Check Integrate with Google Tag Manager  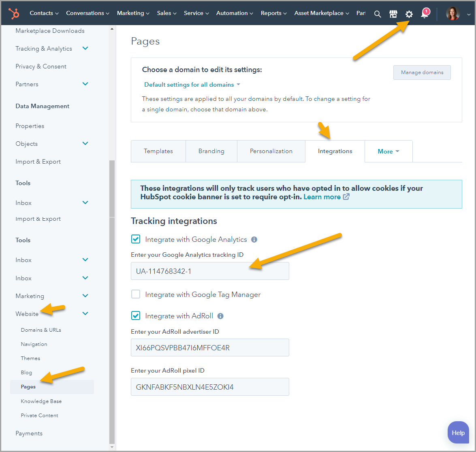(x=136, y=294)
